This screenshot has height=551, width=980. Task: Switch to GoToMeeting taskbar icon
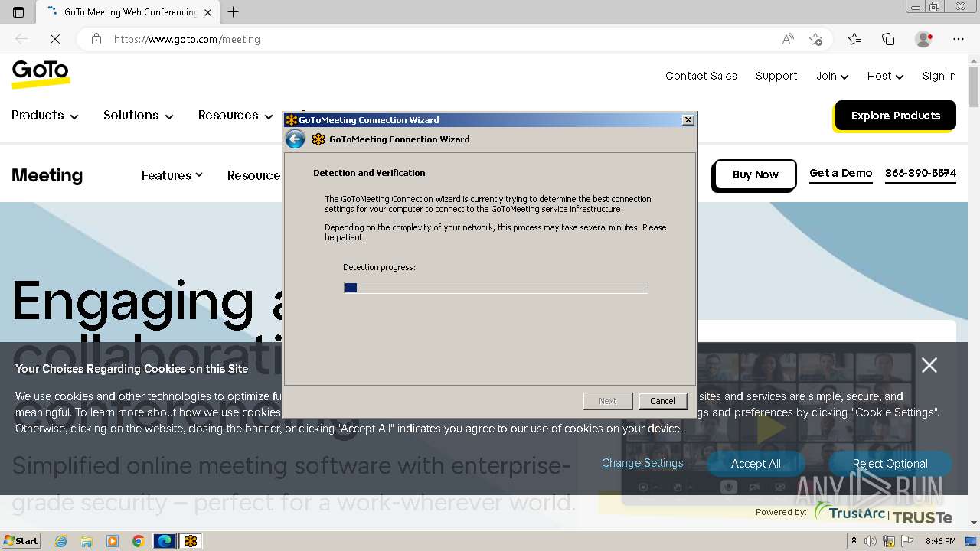click(x=191, y=541)
